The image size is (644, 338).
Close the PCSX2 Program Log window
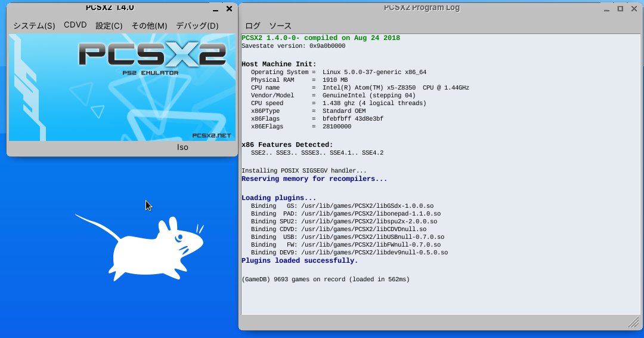634,8
